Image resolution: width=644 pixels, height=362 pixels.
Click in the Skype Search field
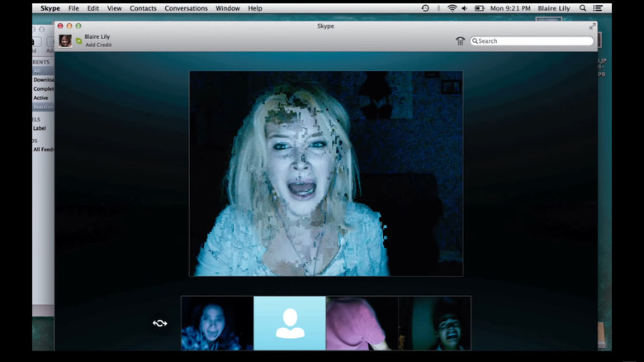[x=532, y=40]
